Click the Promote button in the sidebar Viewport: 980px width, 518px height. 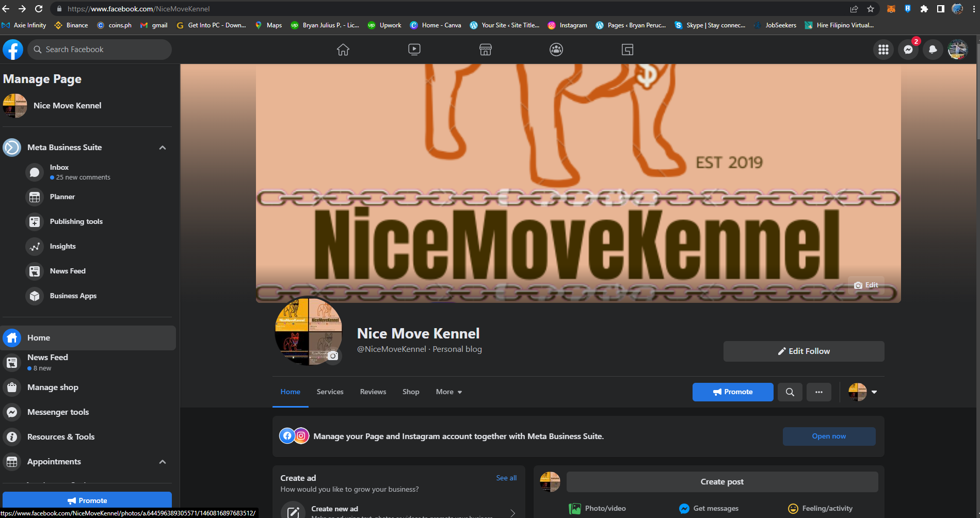point(87,500)
